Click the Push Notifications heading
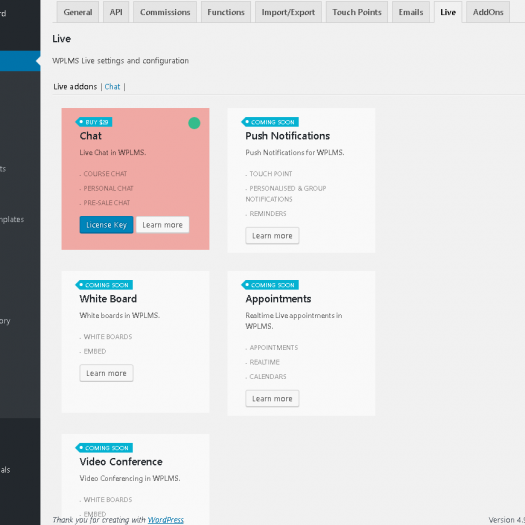 (x=288, y=136)
